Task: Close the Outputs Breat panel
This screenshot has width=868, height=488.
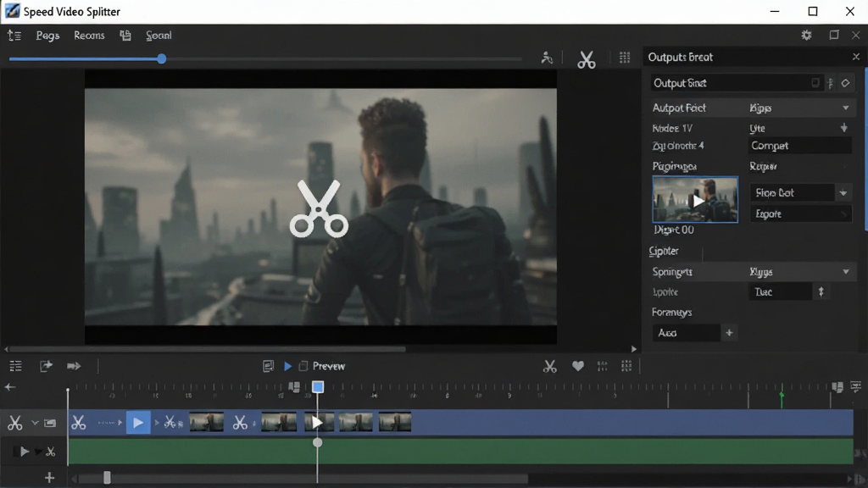Action: pos(856,57)
